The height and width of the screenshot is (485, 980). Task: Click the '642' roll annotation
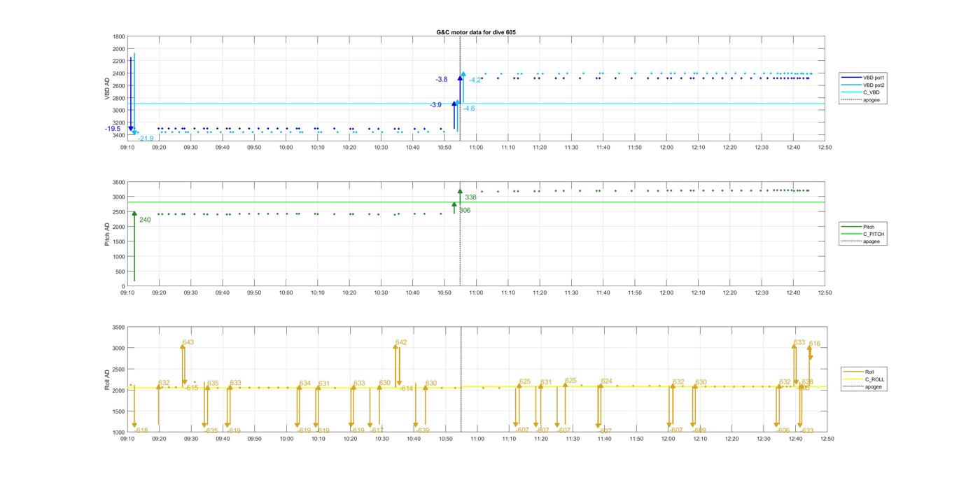pyautogui.click(x=401, y=343)
